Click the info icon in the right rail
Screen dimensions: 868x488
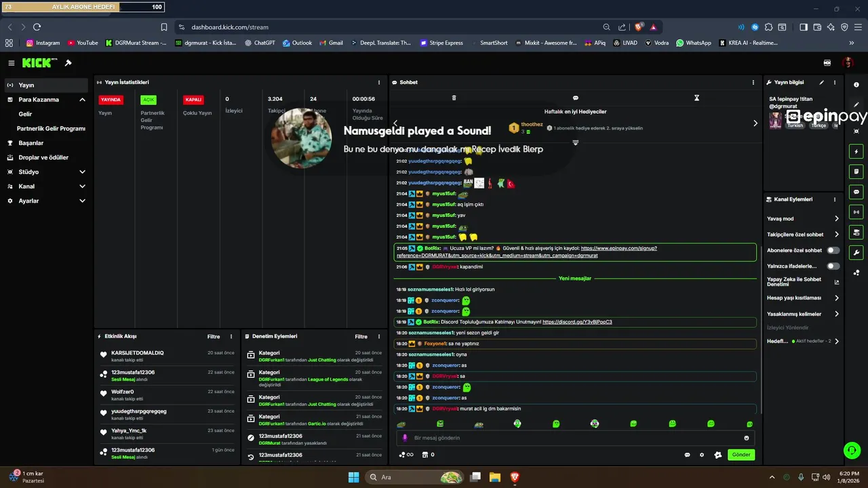(x=856, y=85)
